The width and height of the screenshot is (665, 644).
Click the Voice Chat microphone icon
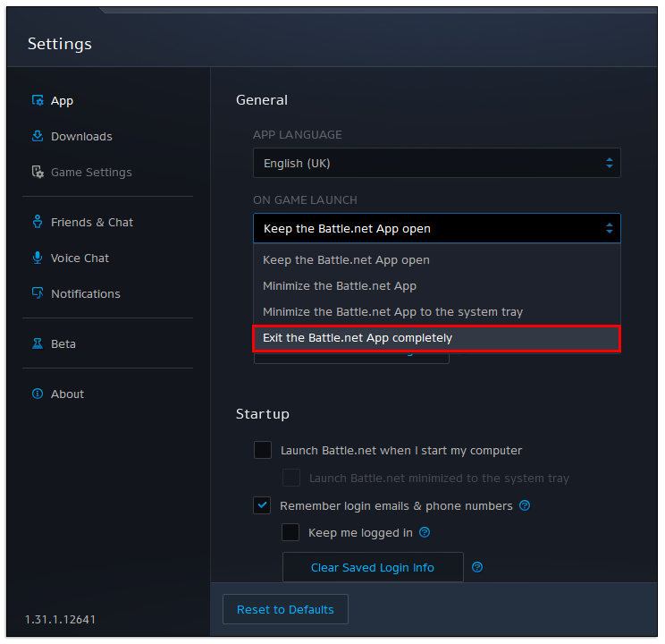pyautogui.click(x=38, y=258)
